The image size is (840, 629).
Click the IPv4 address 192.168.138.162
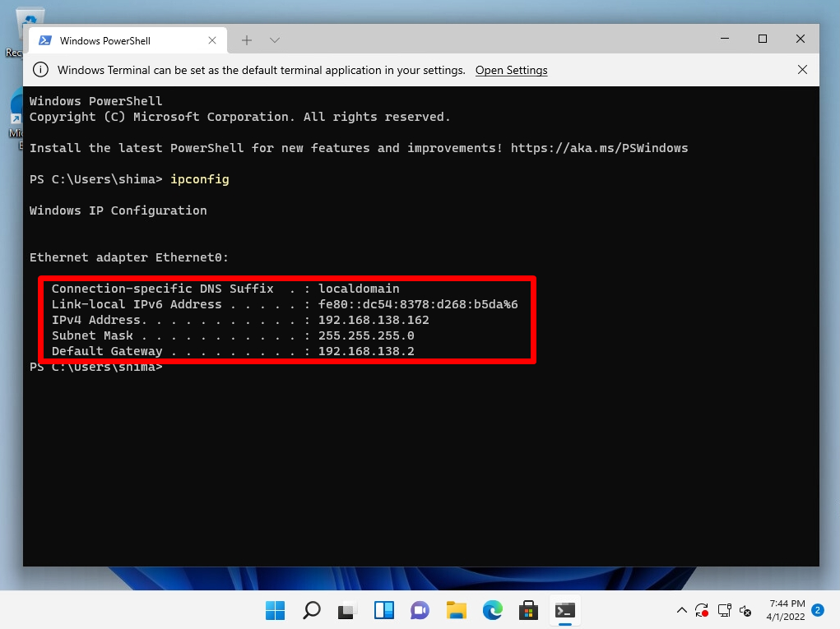(374, 320)
